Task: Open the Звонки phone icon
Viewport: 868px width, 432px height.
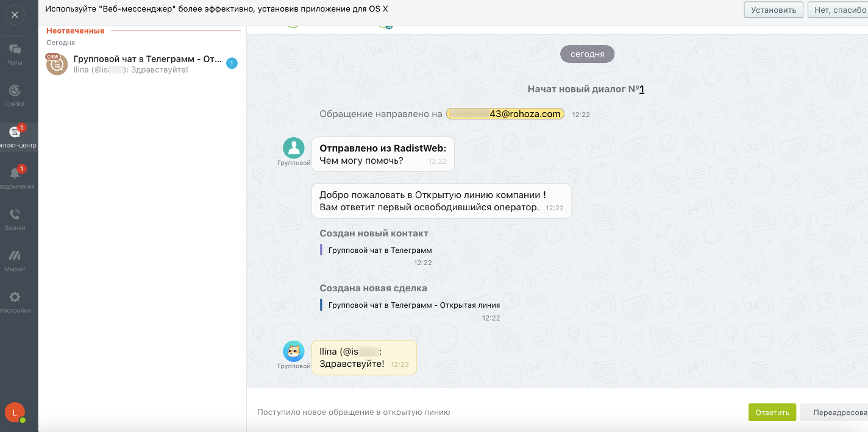Action: tap(15, 214)
